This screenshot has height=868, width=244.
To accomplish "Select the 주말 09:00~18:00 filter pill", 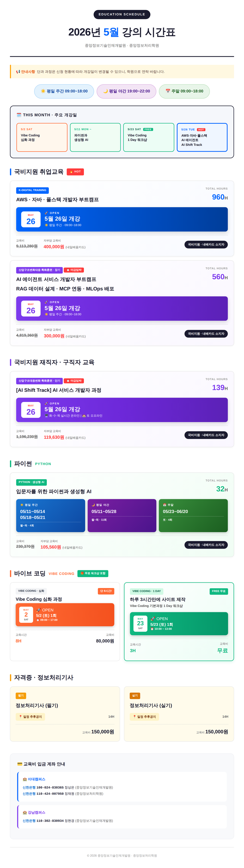I will pyautogui.click(x=184, y=91).
